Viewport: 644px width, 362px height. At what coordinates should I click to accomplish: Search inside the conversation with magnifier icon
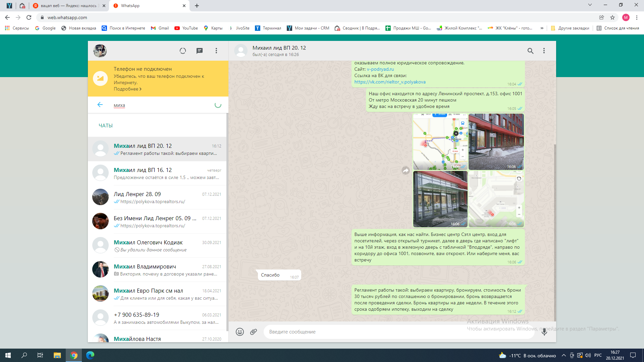click(530, 51)
